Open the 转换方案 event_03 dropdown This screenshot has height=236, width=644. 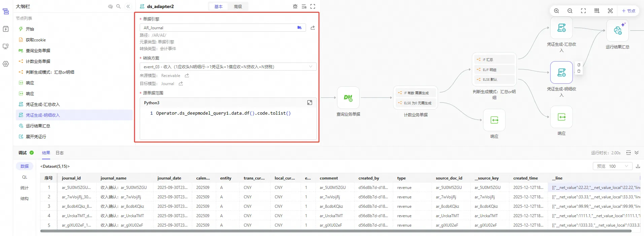point(228,67)
